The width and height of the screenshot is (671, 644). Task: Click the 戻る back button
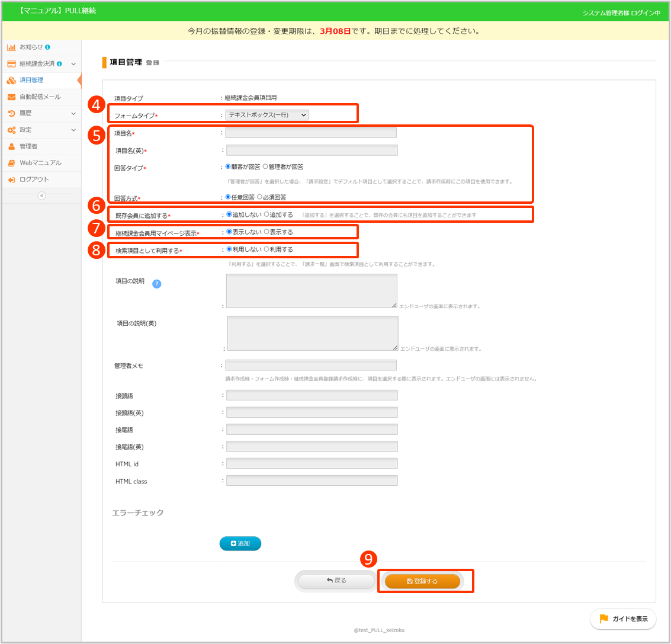pos(336,581)
